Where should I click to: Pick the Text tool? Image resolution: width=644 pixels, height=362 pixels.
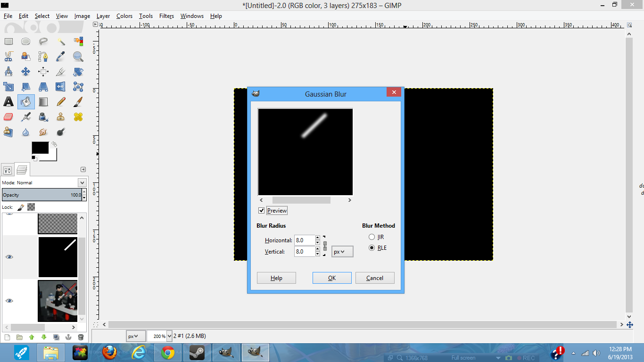click(8, 101)
